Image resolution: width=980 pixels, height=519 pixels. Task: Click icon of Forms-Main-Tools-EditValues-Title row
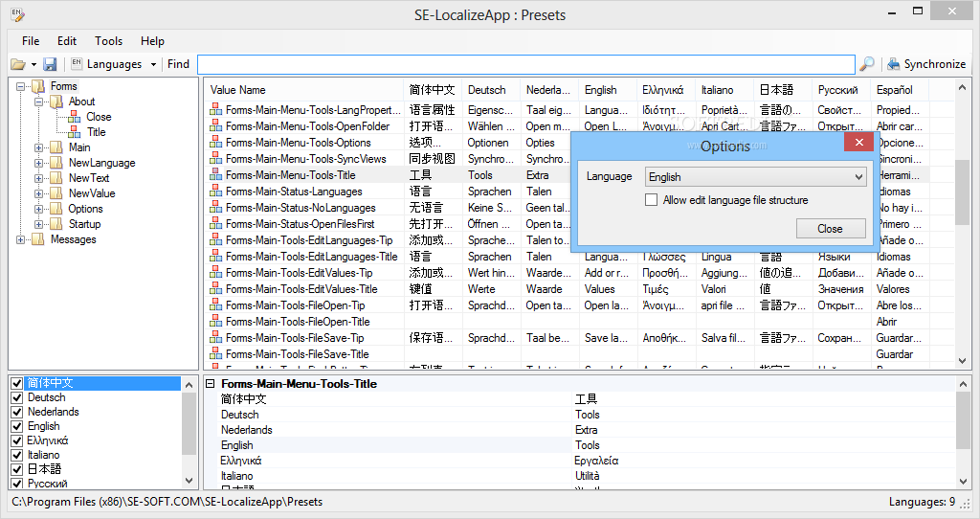(x=215, y=289)
